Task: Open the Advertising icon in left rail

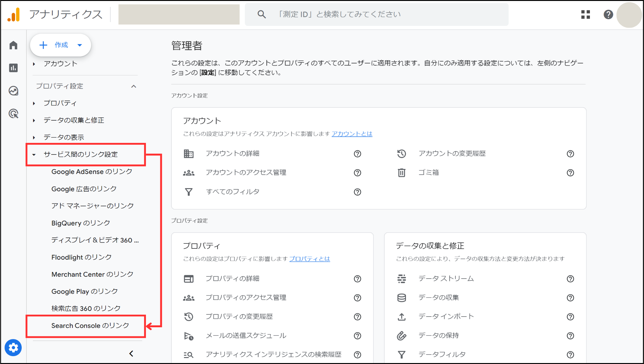Action: pyautogui.click(x=13, y=114)
